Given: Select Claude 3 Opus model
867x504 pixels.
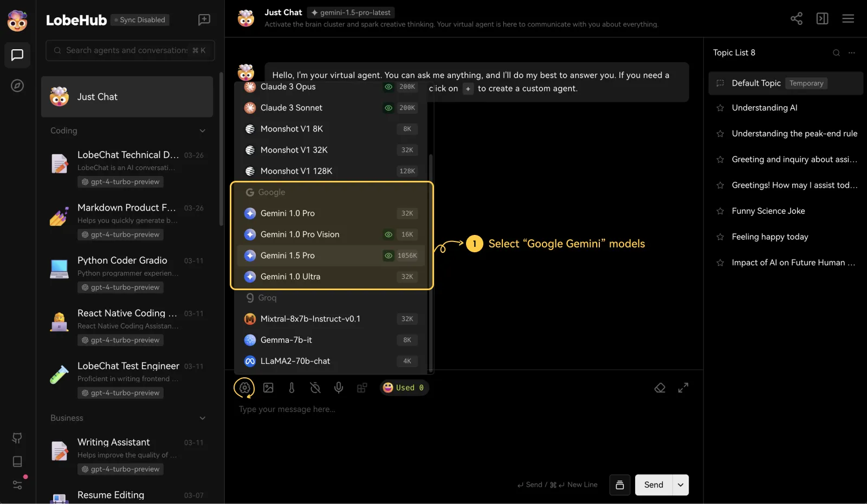Looking at the screenshot, I should click(x=331, y=87).
